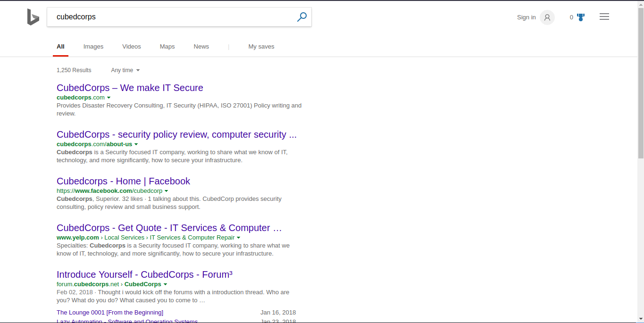The image size is (644, 323).
Task: Click the rewards points count 0
Action: [571, 17]
